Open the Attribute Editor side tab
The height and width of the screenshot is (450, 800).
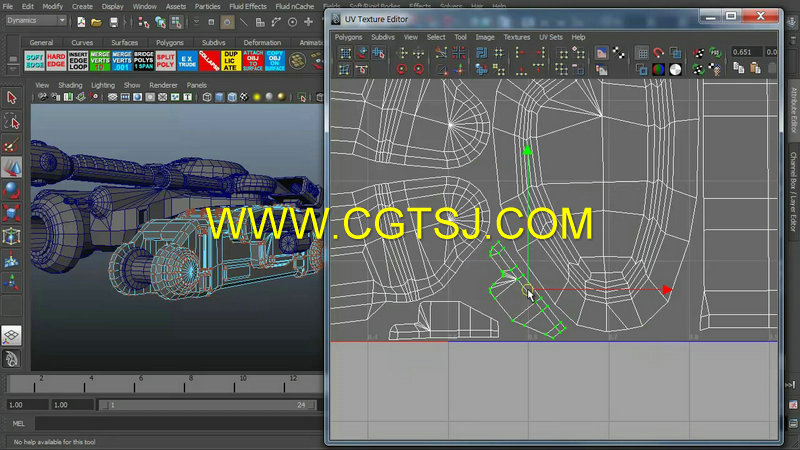(793, 110)
